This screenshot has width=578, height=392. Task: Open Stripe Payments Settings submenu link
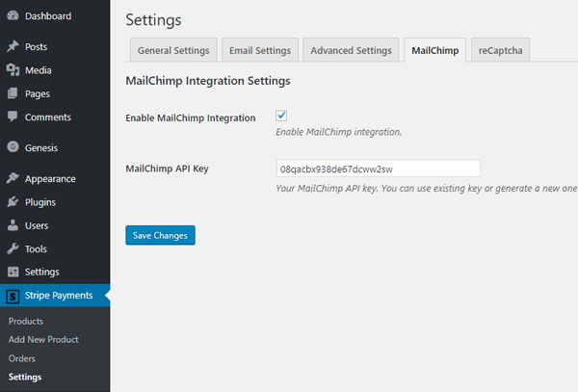[25, 377]
